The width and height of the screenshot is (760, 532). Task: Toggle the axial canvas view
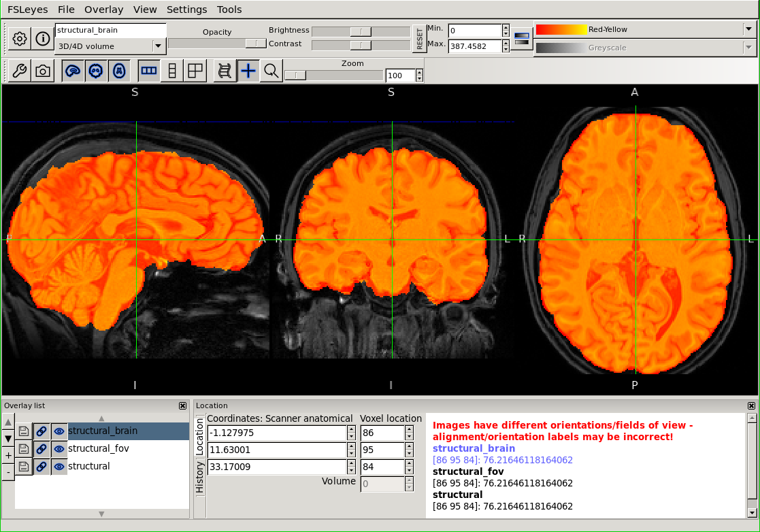pyautogui.click(x=120, y=71)
